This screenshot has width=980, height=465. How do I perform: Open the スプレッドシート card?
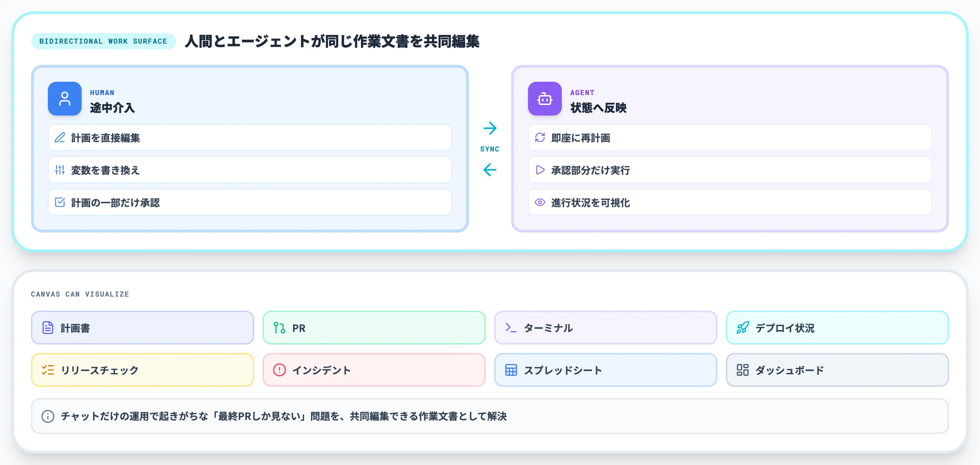pyautogui.click(x=605, y=370)
